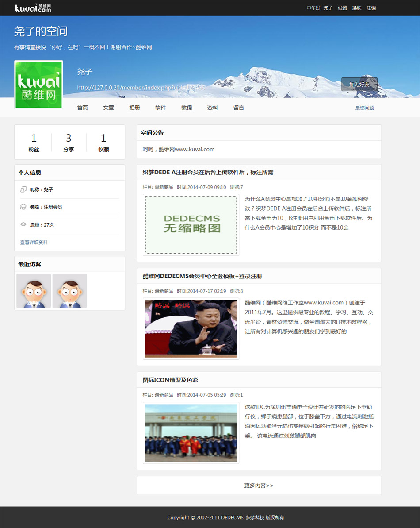Open the 文章 tab
420x528 pixels.
pos(108,108)
